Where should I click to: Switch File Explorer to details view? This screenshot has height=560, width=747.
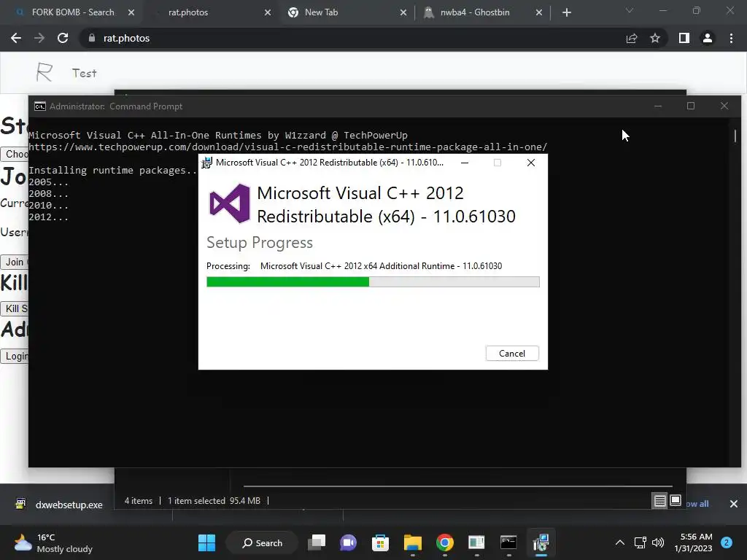coord(659,500)
